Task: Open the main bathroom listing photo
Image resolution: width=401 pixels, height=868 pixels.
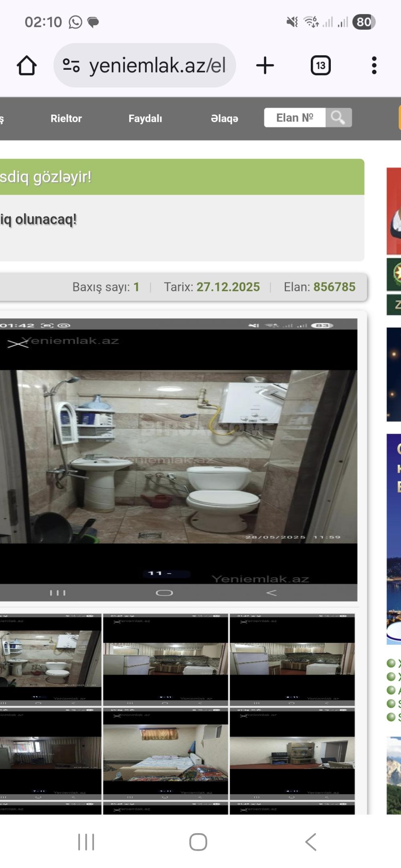Action: 178,457
